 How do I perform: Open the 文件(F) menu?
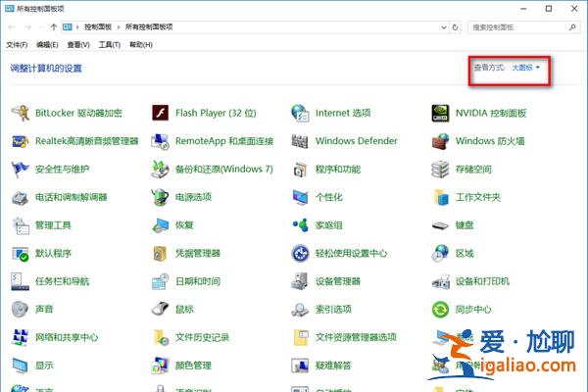pos(17,45)
